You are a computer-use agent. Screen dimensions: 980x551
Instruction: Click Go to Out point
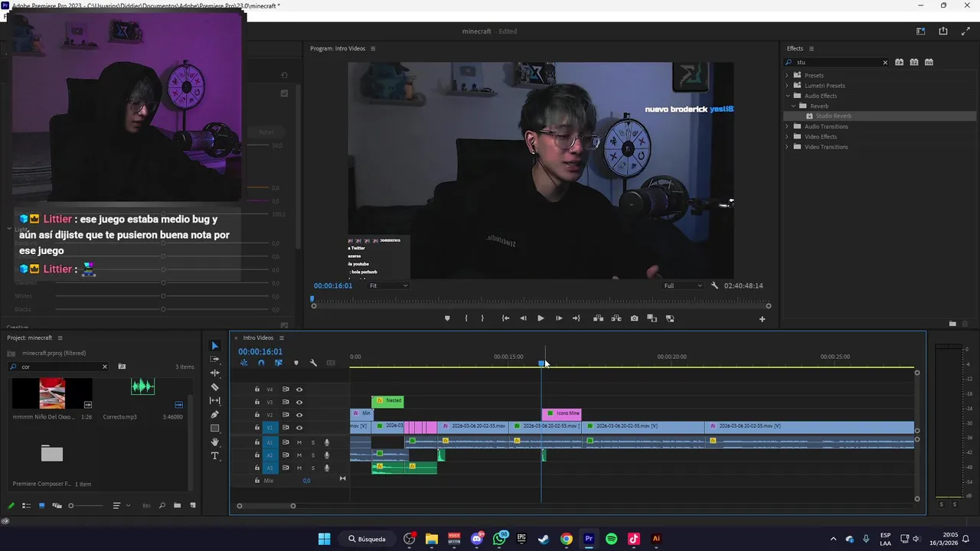click(x=577, y=318)
